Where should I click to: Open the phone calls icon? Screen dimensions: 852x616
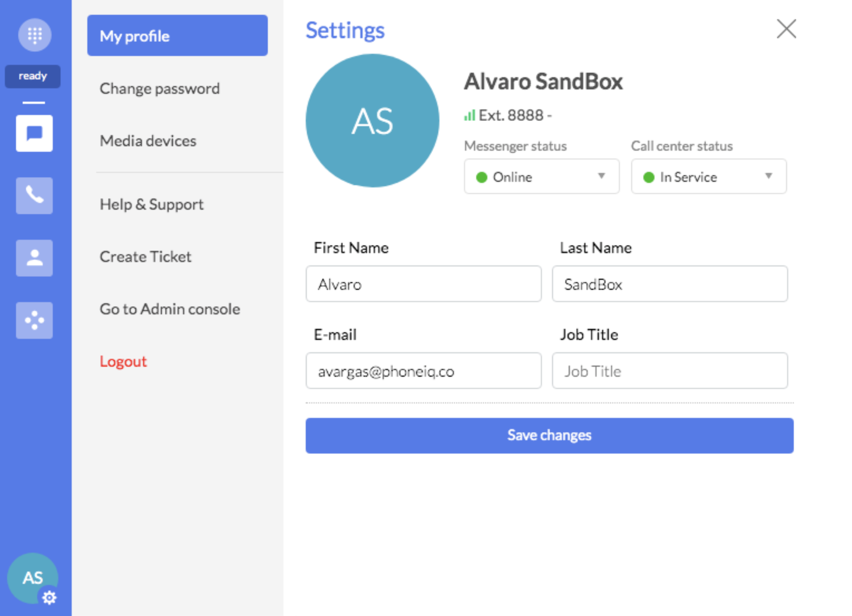(x=34, y=195)
